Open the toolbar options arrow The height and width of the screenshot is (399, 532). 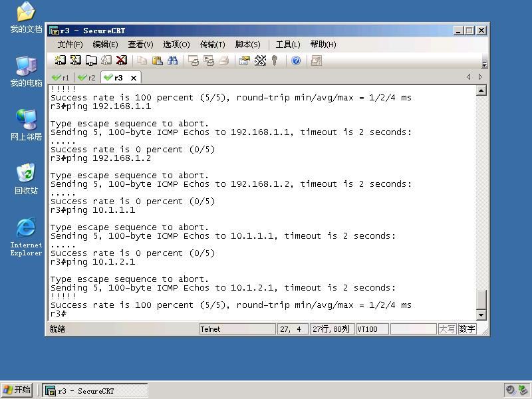click(485, 65)
